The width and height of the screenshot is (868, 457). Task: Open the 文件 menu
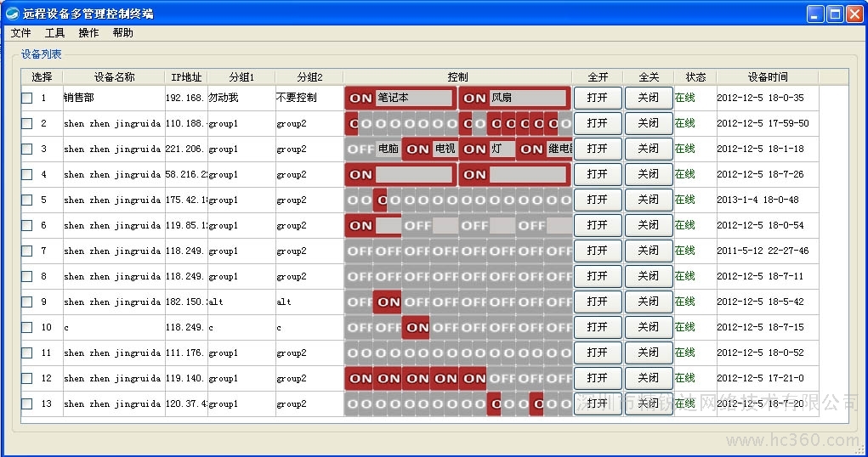[x=20, y=33]
